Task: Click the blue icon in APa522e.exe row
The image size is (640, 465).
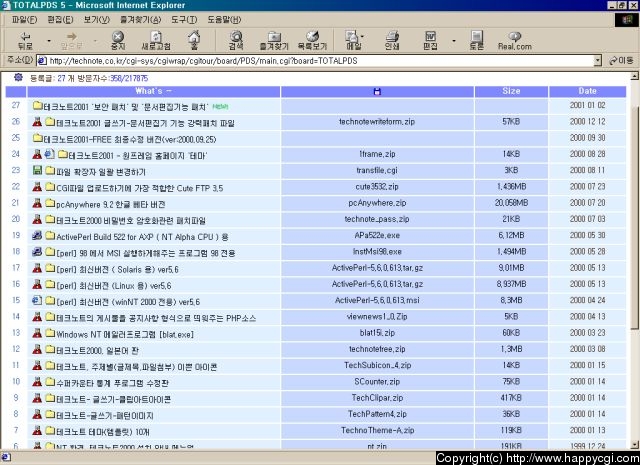Action: pos(37,236)
